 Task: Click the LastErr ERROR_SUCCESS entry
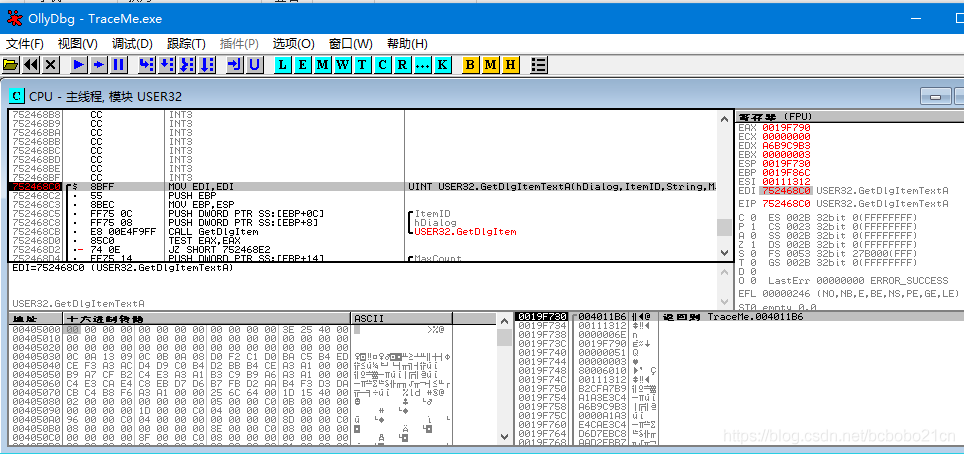(858, 280)
